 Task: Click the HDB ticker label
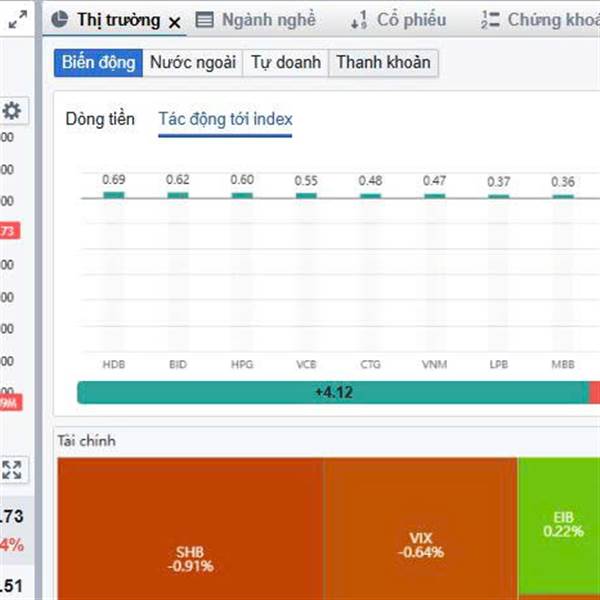(x=114, y=364)
